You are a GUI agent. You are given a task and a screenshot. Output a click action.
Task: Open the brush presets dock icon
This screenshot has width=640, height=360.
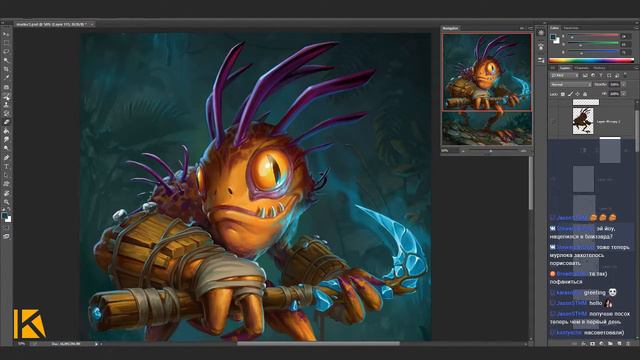[x=541, y=47]
